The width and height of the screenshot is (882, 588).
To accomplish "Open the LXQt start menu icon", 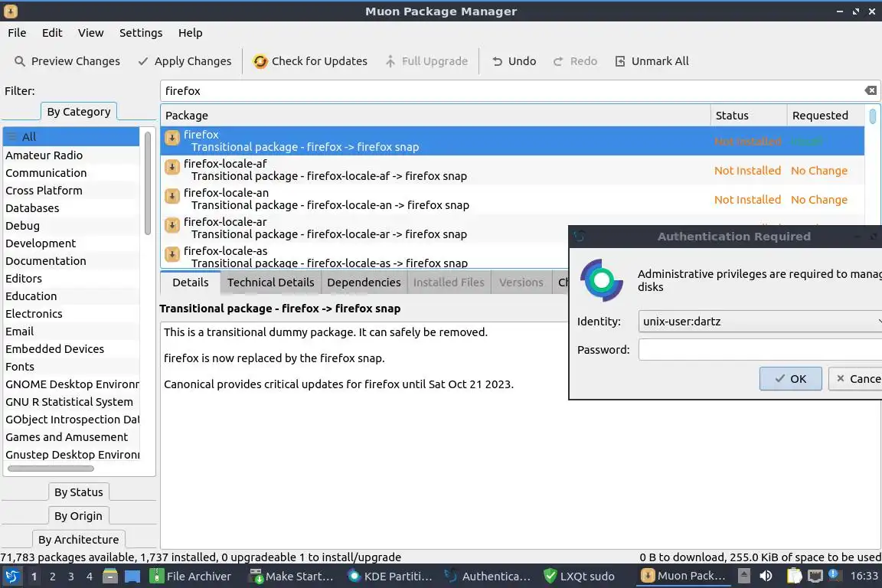I will pos(11,577).
